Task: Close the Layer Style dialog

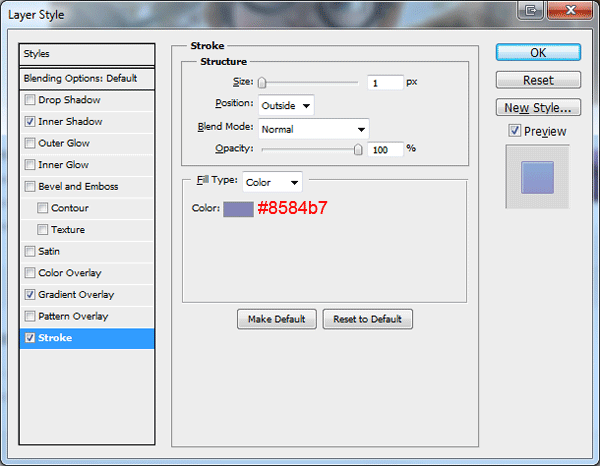Action: tap(570, 10)
